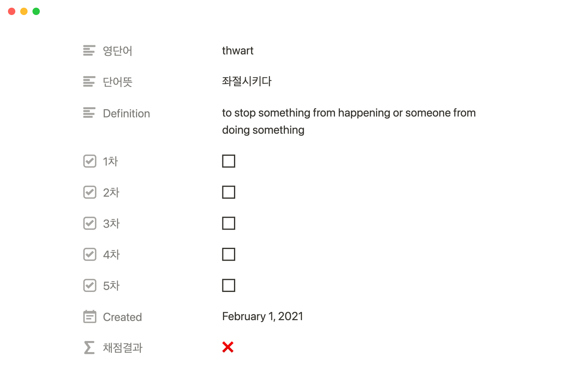Screen dimensions: 588x368
Task: Click the checkbox property icon for 3차
Action: (x=90, y=223)
